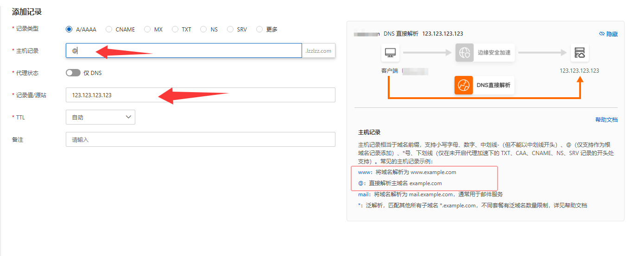Select the 更多 record type option
Screen dimensions: 644x256
click(x=259, y=29)
